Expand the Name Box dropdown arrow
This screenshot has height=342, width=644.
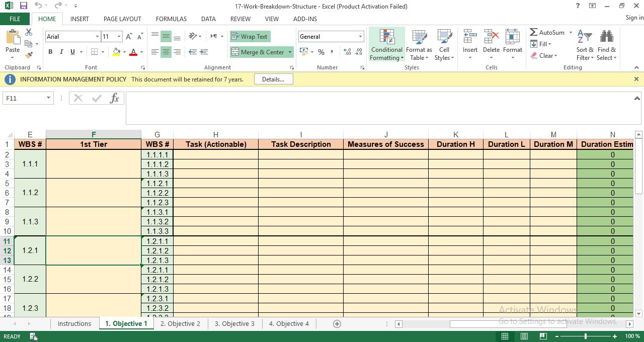click(x=48, y=98)
